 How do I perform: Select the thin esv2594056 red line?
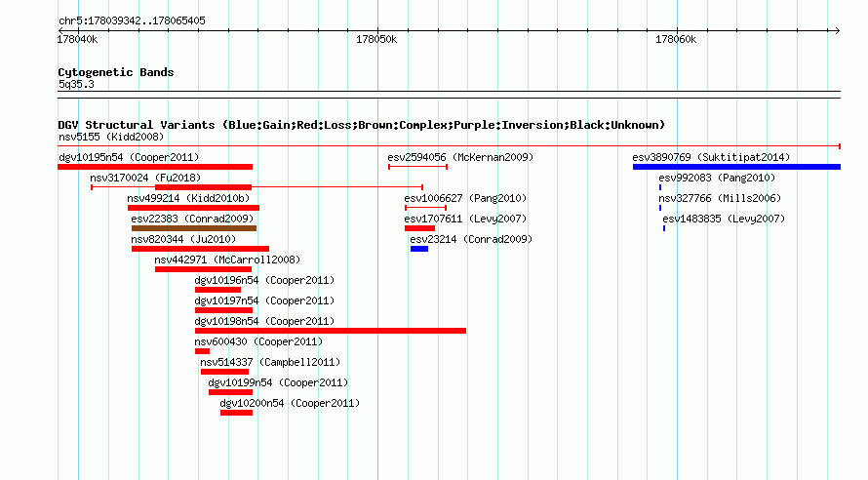pos(418,167)
